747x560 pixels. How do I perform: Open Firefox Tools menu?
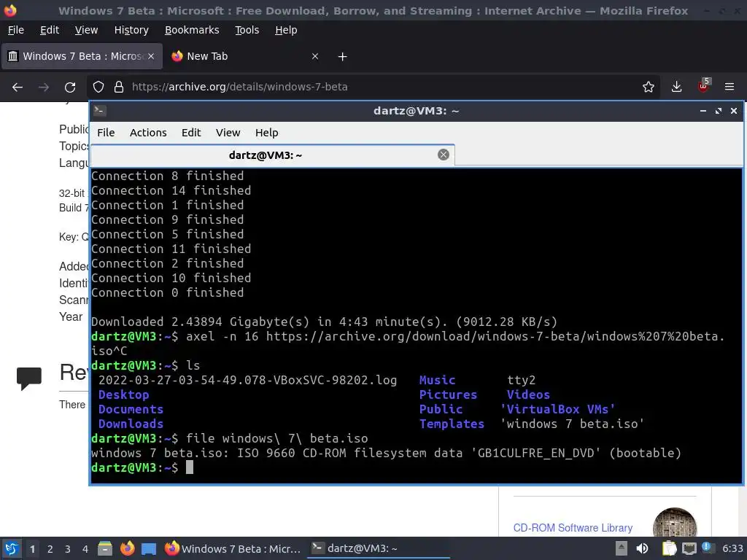247,30
